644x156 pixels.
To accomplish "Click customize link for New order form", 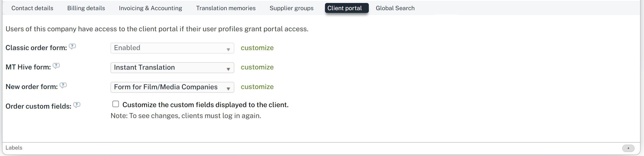I will tap(257, 87).
